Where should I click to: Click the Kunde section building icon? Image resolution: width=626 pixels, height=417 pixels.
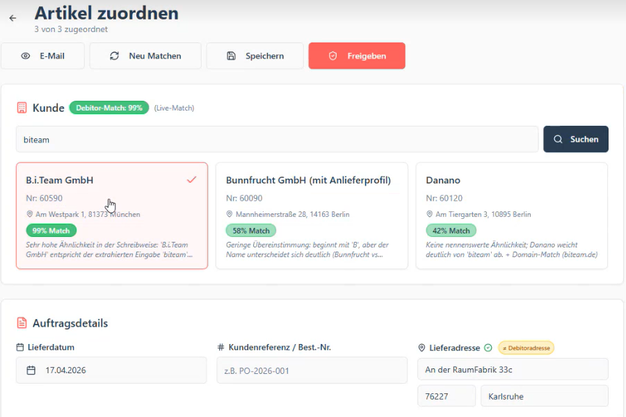pyautogui.click(x=22, y=108)
